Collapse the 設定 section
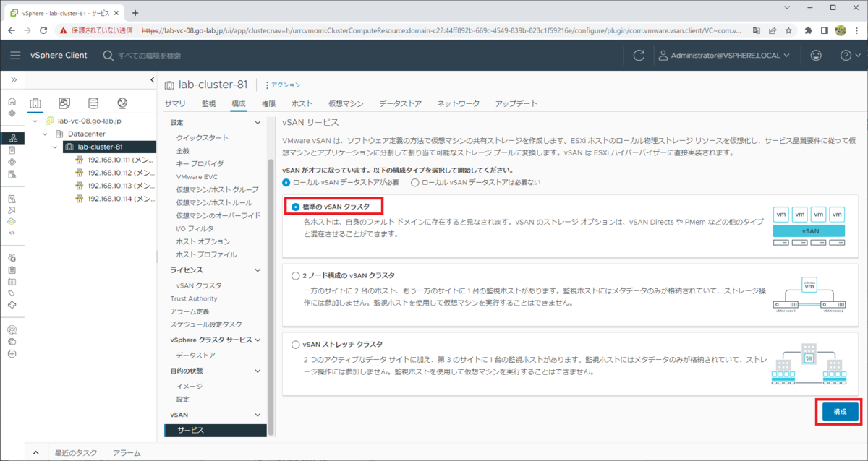The height and width of the screenshot is (461, 868). tap(258, 123)
